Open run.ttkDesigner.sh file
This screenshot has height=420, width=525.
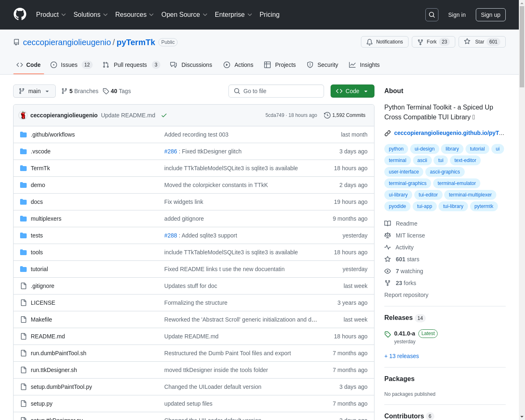pyautogui.click(x=54, y=370)
